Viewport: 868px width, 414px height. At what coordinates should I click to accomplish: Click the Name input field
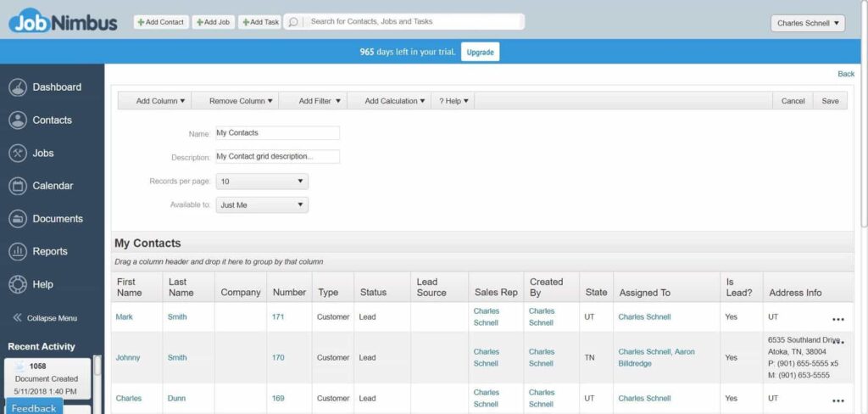coord(277,133)
